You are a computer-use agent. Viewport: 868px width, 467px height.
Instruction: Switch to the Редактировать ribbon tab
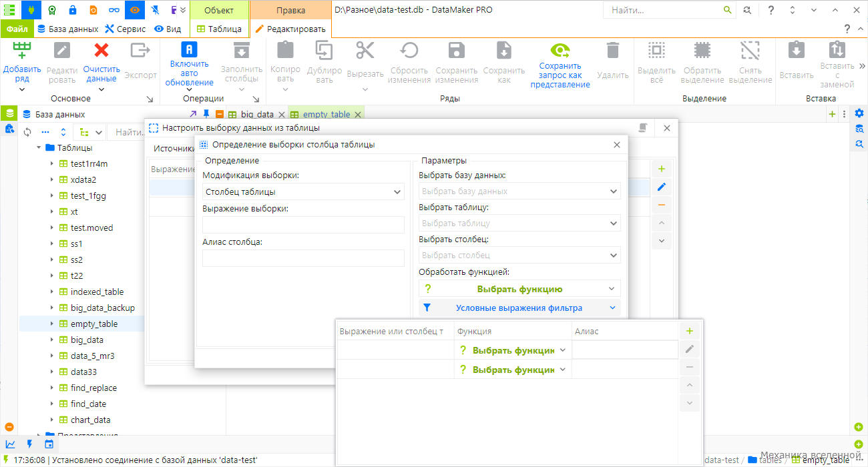[x=290, y=29]
